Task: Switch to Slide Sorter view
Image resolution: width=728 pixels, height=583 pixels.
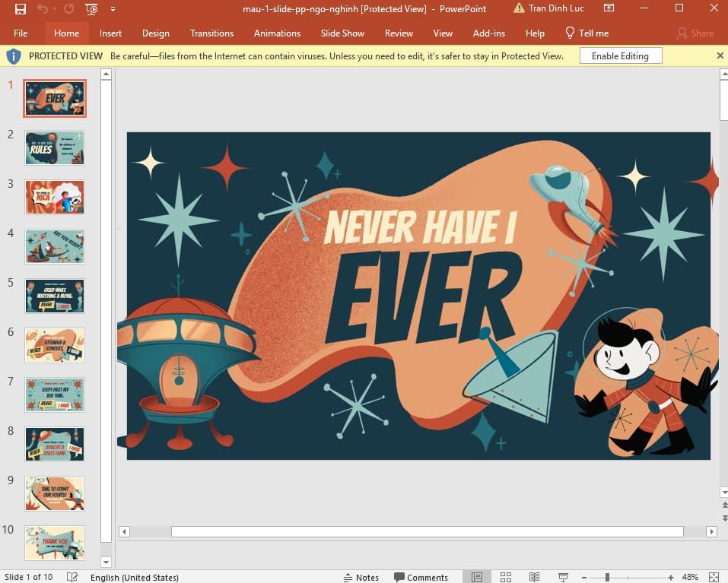Action: (506, 577)
